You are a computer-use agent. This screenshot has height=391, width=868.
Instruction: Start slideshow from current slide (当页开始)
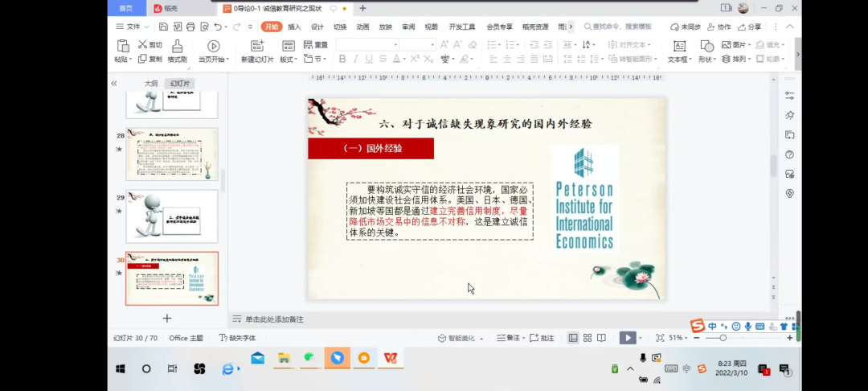213,46
